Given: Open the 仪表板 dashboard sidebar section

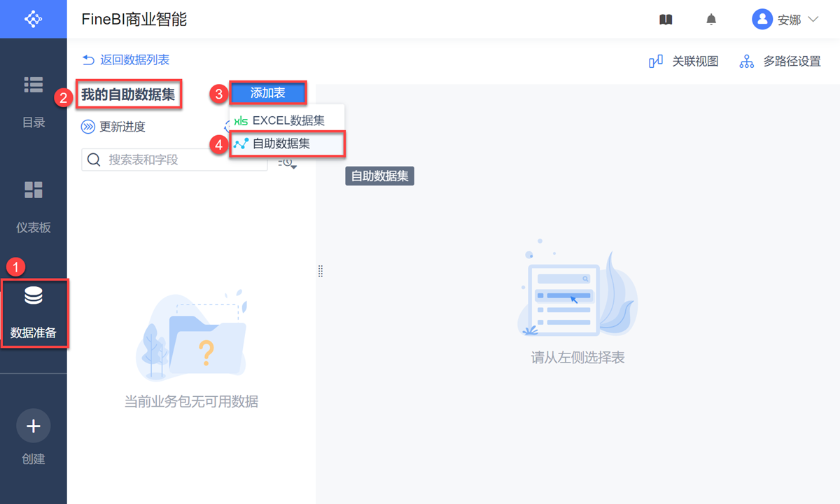Looking at the screenshot, I should [x=34, y=207].
